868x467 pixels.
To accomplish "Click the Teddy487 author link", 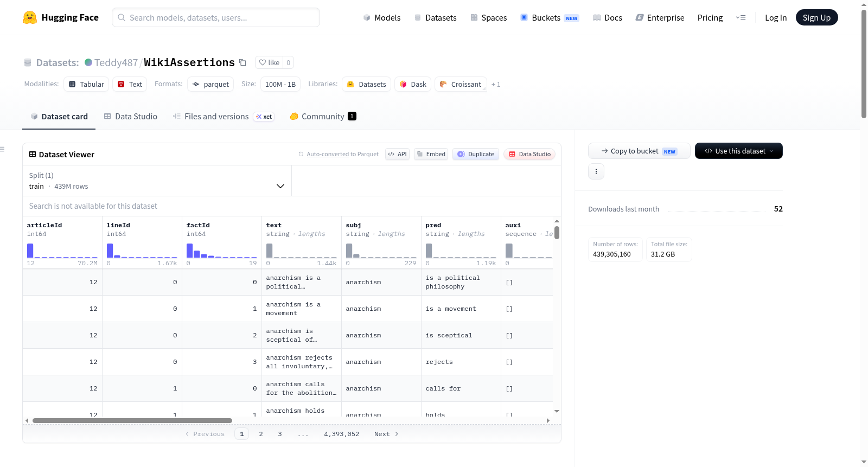I will coord(116,62).
